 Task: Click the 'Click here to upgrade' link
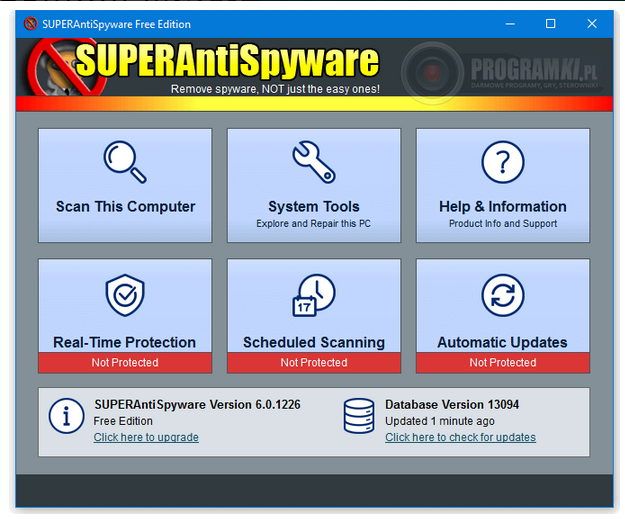[x=146, y=437]
